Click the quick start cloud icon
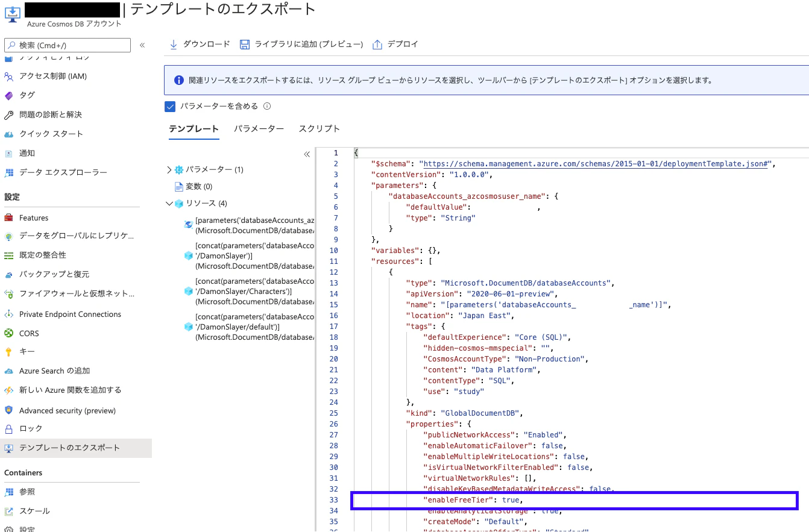 pyautogui.click(x=8, y=134)
